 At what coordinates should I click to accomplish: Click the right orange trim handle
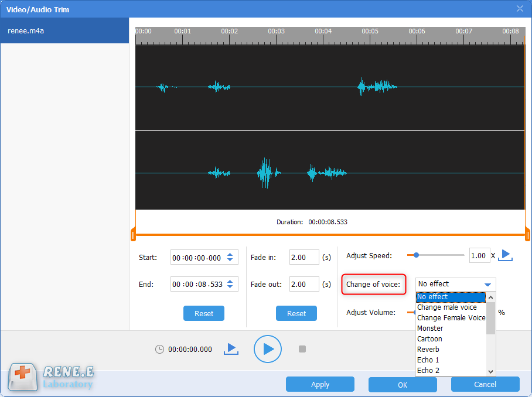pyautogui.click(x=527, y=235)
